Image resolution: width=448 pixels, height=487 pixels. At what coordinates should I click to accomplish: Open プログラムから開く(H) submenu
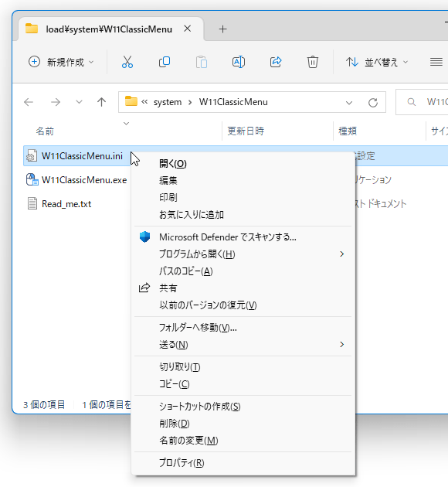pyautogui.click(x=243, y=254)
